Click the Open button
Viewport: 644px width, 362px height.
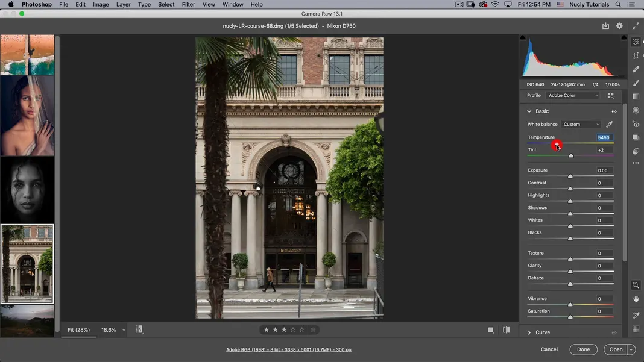[x=616, y=349]
